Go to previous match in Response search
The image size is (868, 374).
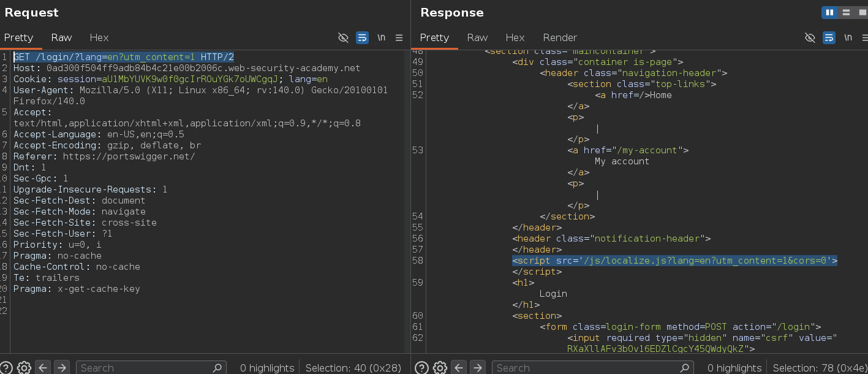[x=458, y=367]
